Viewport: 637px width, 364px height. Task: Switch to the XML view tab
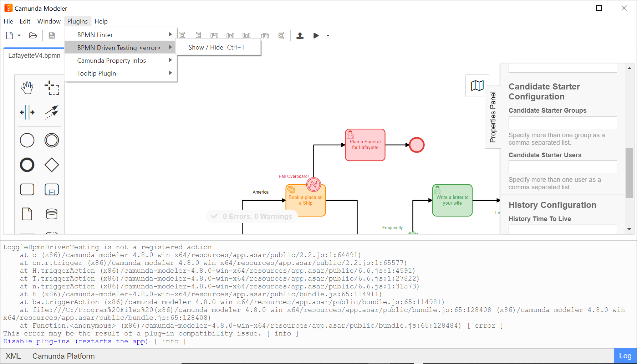(14, 356)
